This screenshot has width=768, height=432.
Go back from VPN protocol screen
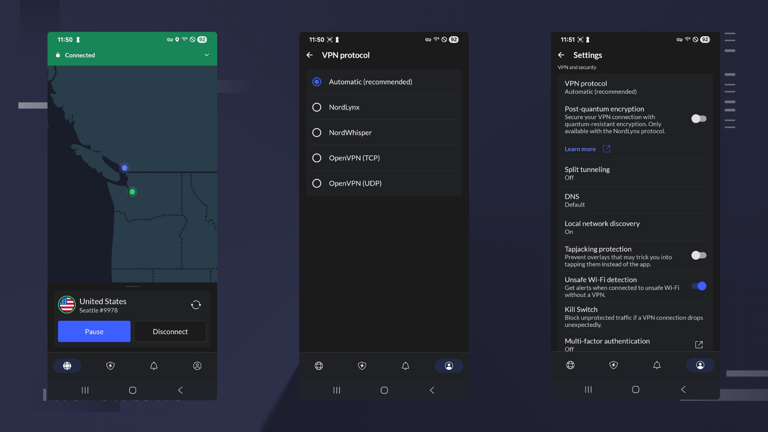(310, 55)
